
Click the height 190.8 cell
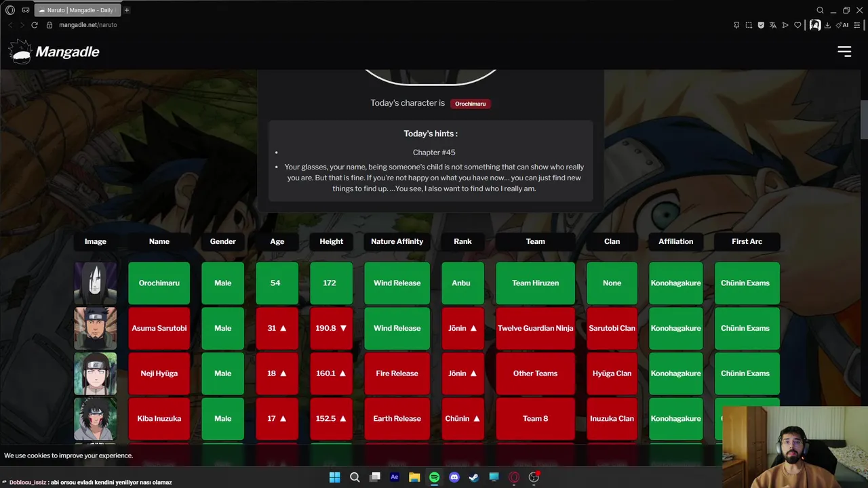pyautogui.click(x=331, y=328)
